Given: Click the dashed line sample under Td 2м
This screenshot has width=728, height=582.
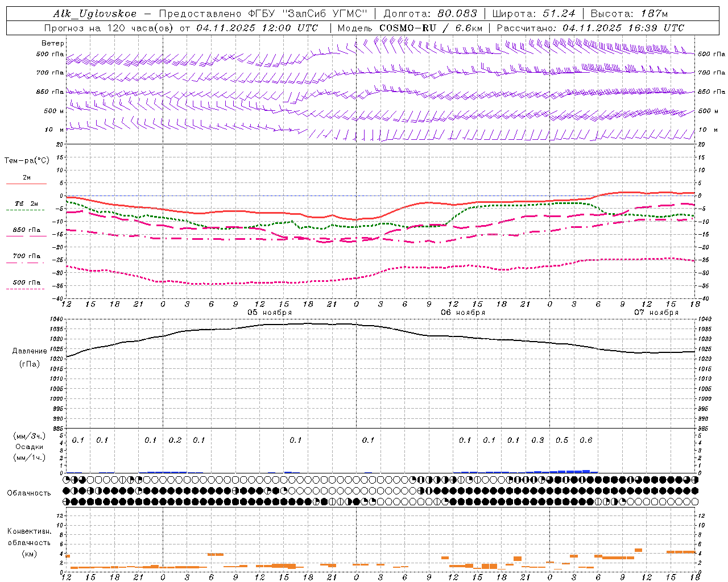Looking at the screenshot, I should (x=25, y=210).
